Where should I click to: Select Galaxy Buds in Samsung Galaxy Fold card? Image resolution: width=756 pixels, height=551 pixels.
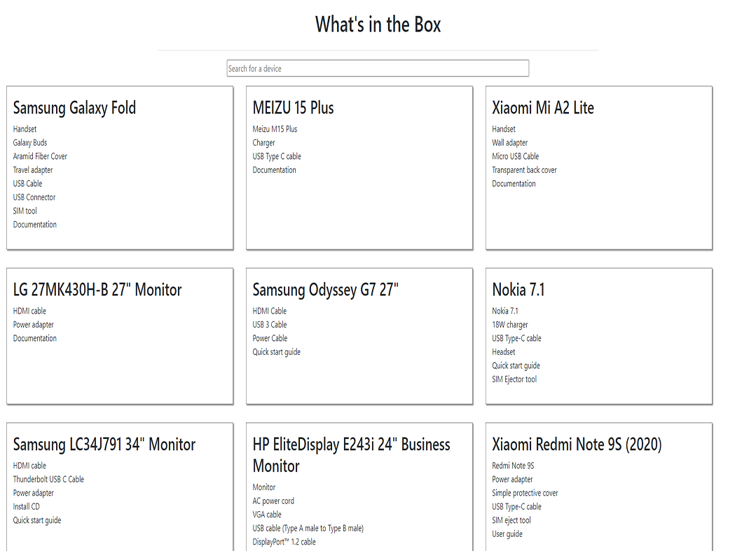pyautogui.click(x=30, y=143)
